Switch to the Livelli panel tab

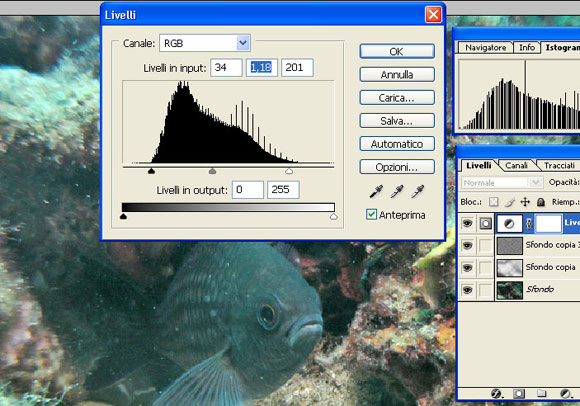[x=478, y=165]
